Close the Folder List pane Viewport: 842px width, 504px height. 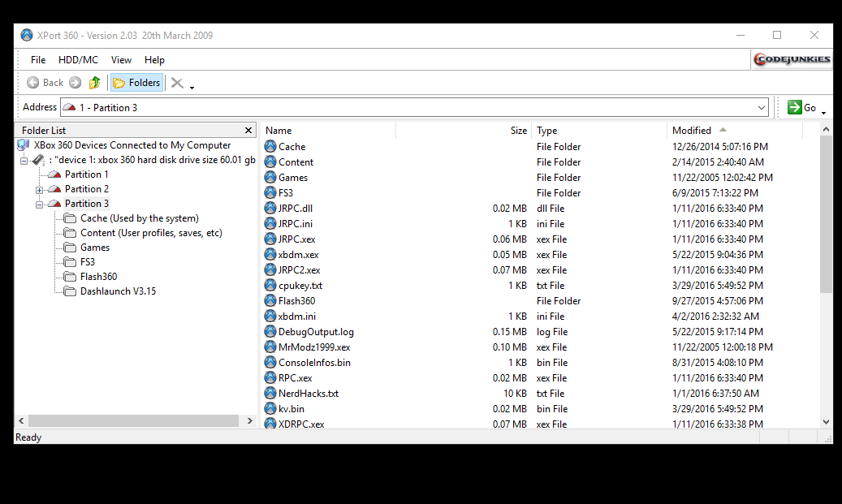click(x=248, y=131)
